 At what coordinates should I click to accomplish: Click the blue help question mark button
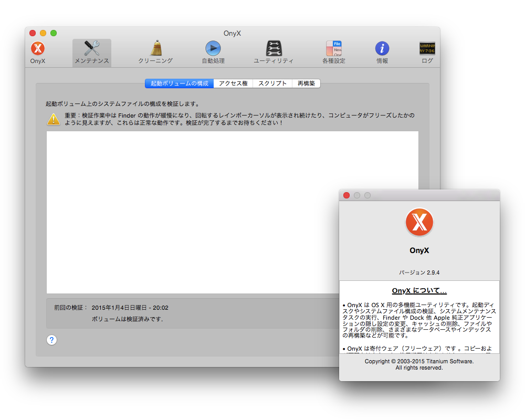(51, 340)
